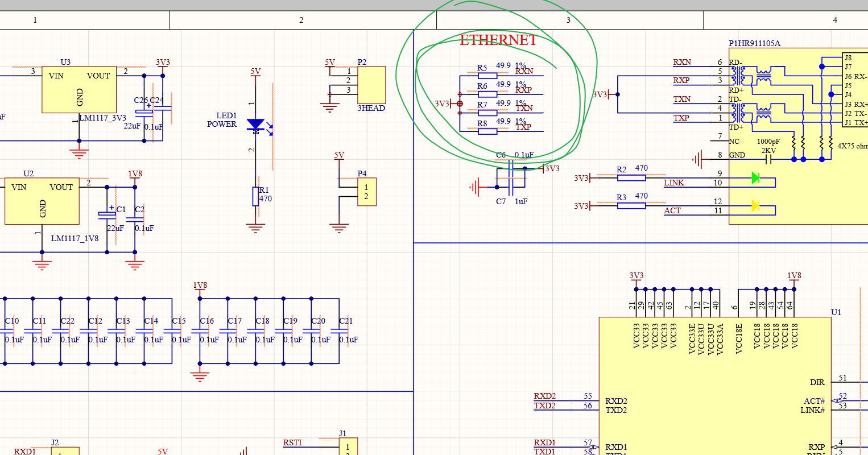Click the P1HR911105A part label
Screen dimensions: 868x455
[755, 44]
